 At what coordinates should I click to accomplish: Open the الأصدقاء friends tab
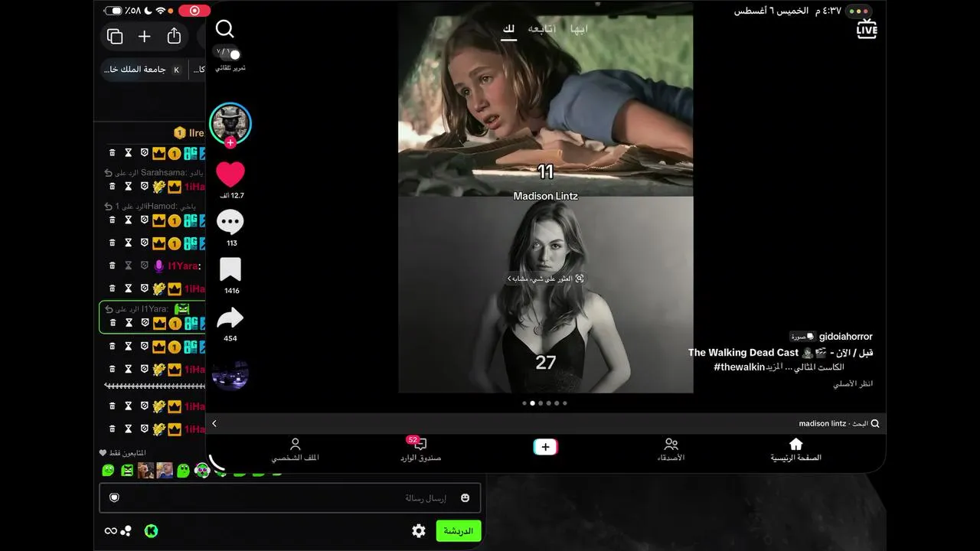point(671,450)
